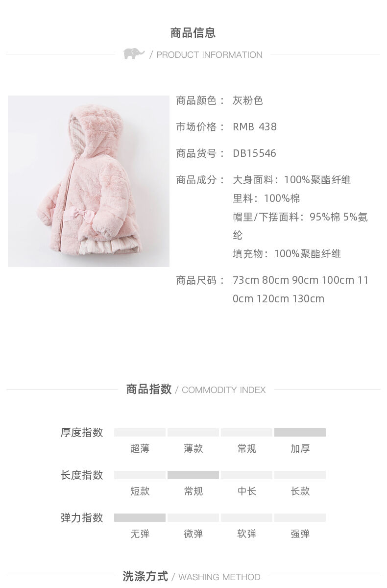Click the 灰粉色 color value
Image resolution: width=387 pixels, height=588 pixels.
pos(248,100)
